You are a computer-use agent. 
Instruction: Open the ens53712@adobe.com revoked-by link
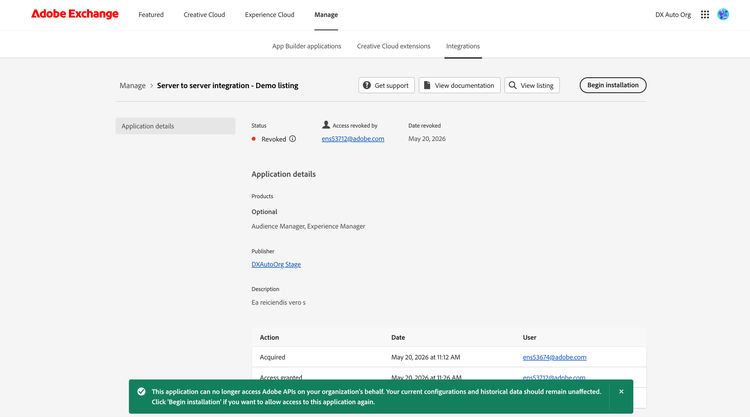(x=353, y=139)
